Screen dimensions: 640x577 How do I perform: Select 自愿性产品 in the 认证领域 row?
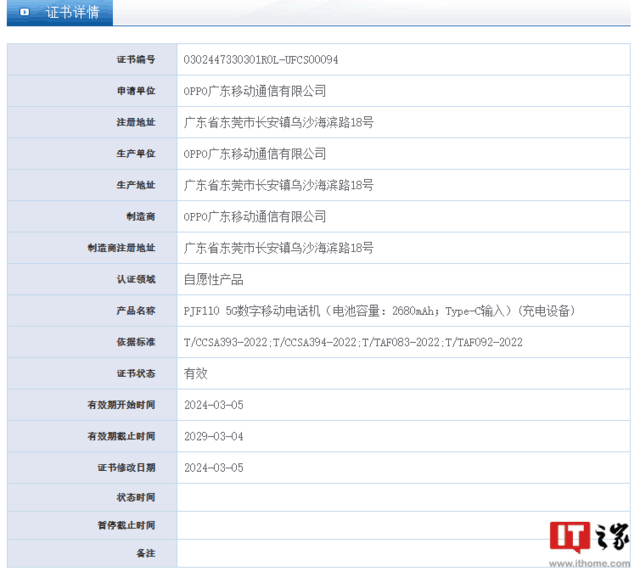213,280
